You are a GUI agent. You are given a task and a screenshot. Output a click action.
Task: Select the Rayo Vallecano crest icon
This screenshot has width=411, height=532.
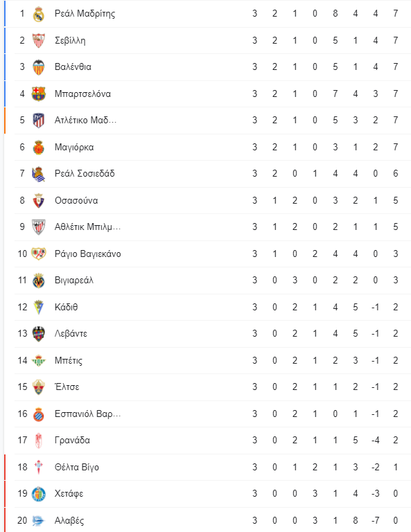tap(38, 254)
